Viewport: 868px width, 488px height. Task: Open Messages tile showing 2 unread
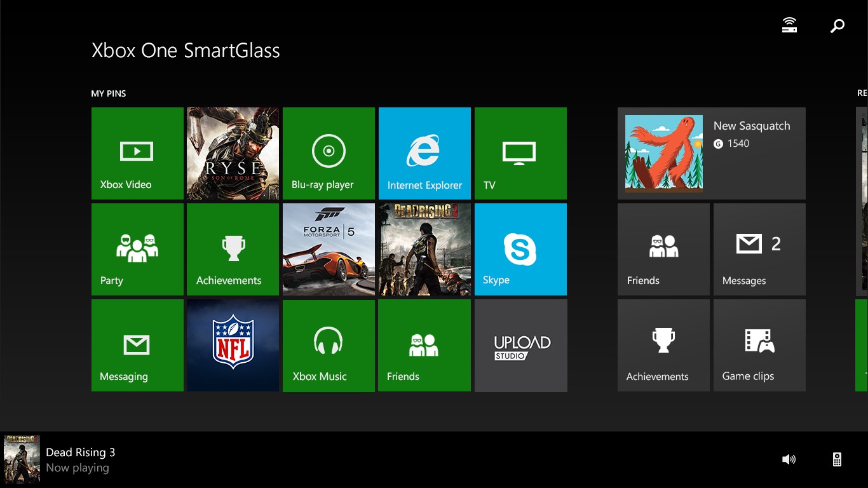click(x=759, y=249)
